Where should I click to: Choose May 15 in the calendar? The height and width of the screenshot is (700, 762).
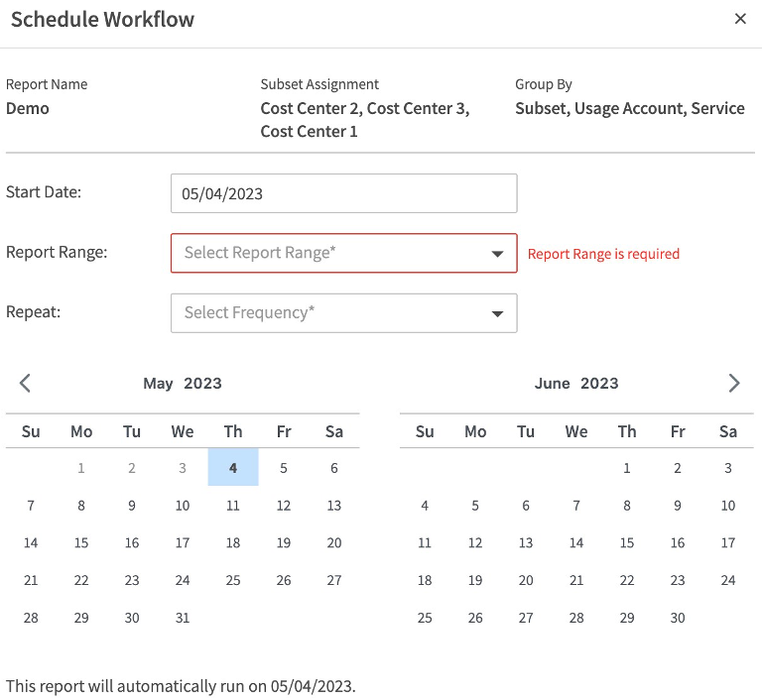click(x=81, y=542)
